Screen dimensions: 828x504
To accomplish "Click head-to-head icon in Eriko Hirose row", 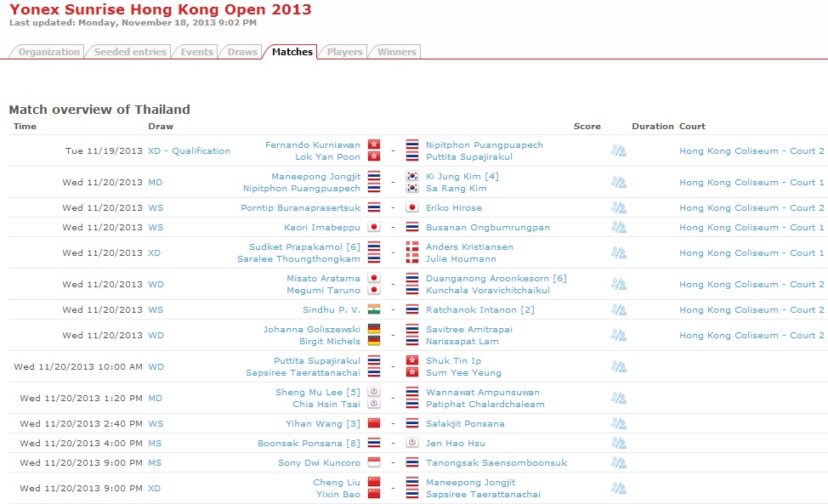I will (618, 208).
